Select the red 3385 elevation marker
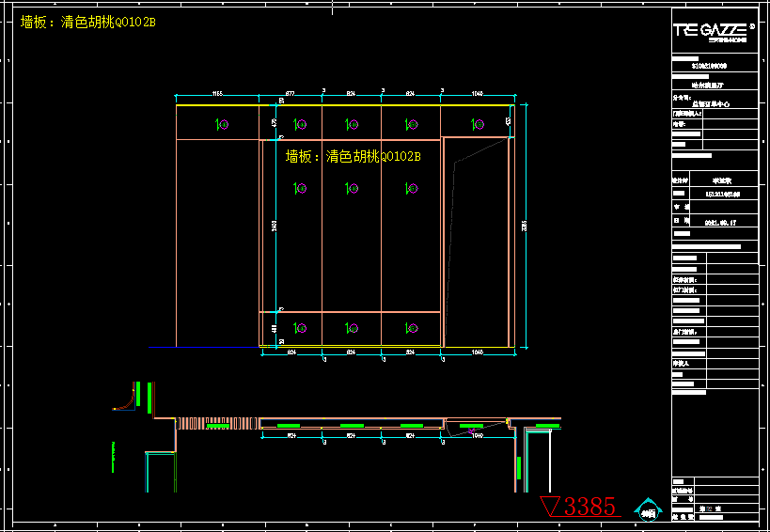This screenshot has height=532, width=770. (580, 506)
